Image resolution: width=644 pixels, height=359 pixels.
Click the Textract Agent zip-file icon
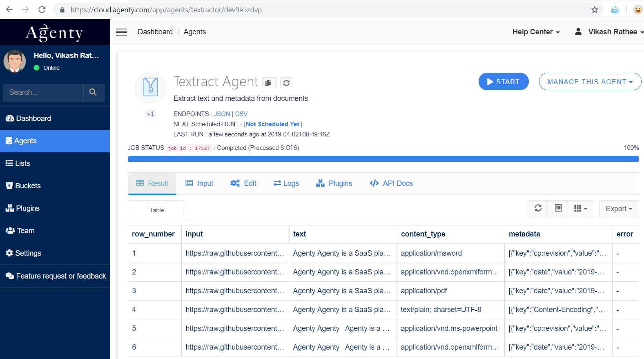150,87
